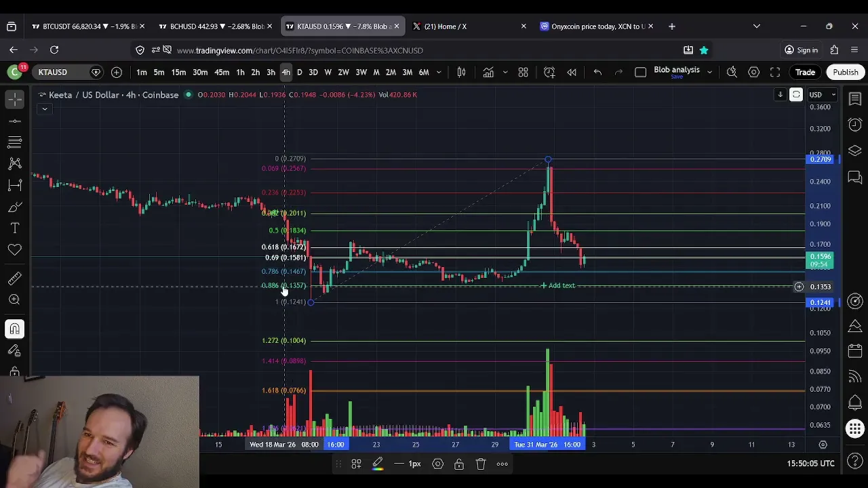Toggle auto-fit price scale icon
The height and width of the screenshot is (488, 868).
pos(796,95)
